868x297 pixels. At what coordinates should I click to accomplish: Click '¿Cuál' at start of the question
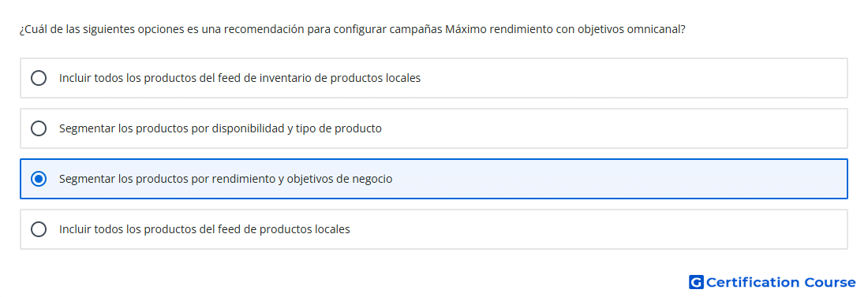tap(32, 29)
